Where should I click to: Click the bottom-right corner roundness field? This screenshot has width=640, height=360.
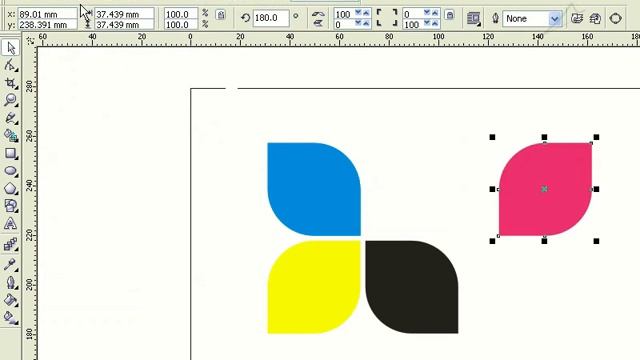(x=413, y=24)
